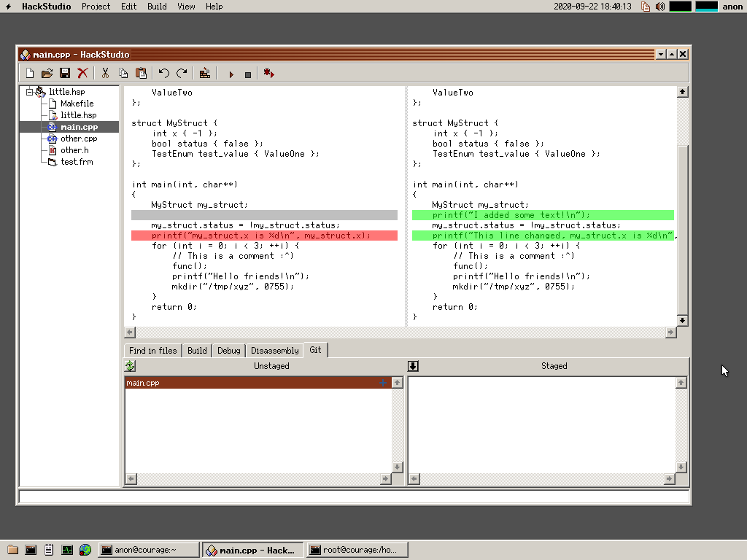The width and height of the screenshot is (747, 560).
Task: Run the program with the play icon
Action: [231, 74]
